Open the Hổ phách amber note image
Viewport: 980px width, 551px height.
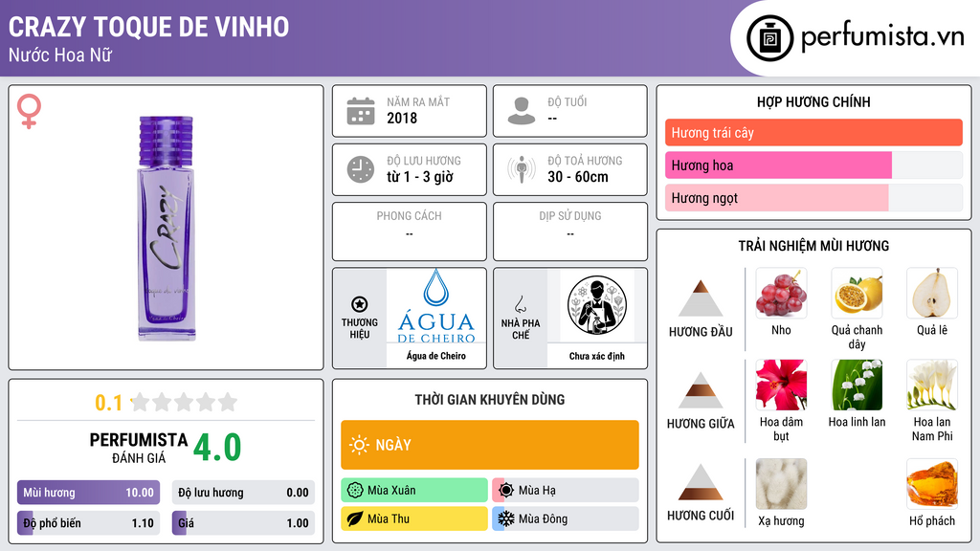tap(932, 484)
